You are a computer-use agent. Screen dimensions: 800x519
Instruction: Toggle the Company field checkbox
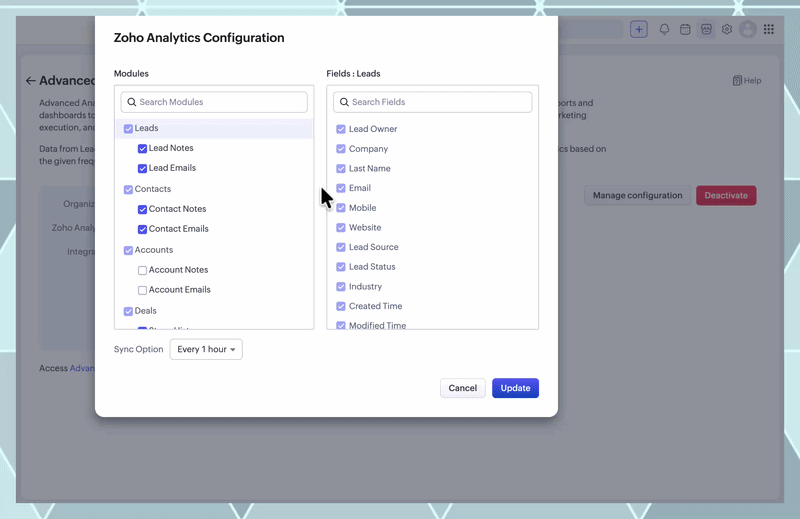pos(341,149)
